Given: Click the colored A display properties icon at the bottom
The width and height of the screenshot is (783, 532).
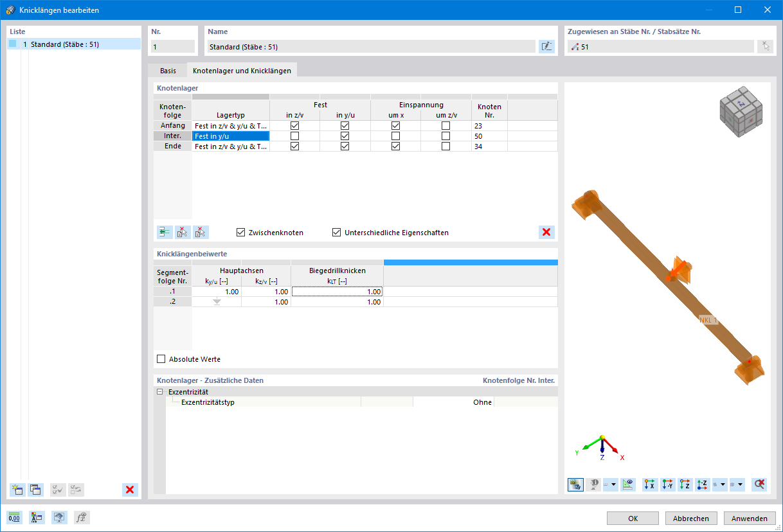Looking at the screenshot, I should coord(37,518).
